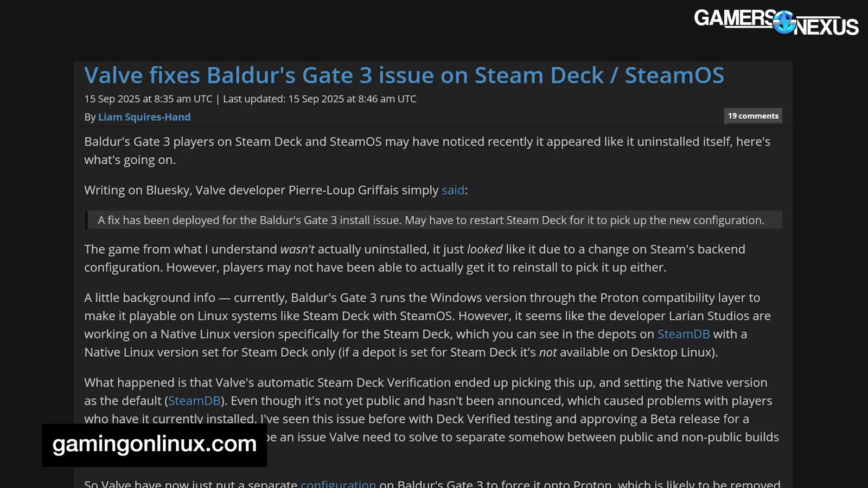Click the gamingonlinux.com caption overlay
This screenshot has width=868, height=488.
(155, 445)
